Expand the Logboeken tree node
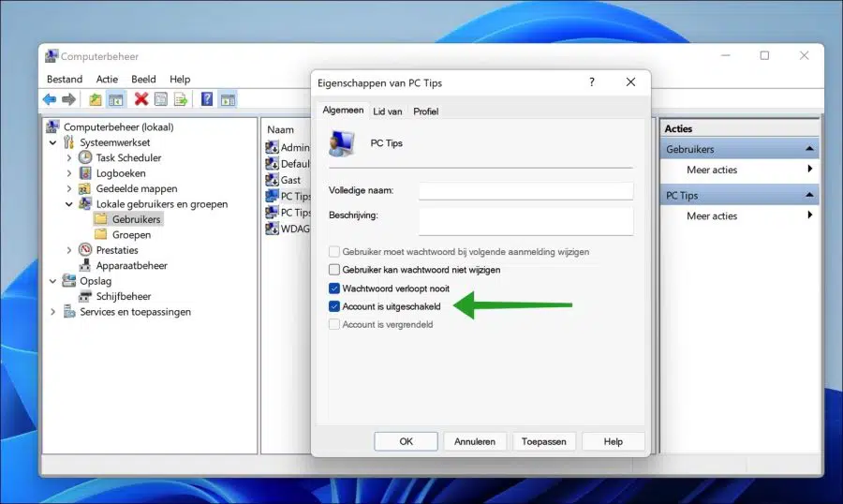843x504 pixels. (x=68, y=173)
